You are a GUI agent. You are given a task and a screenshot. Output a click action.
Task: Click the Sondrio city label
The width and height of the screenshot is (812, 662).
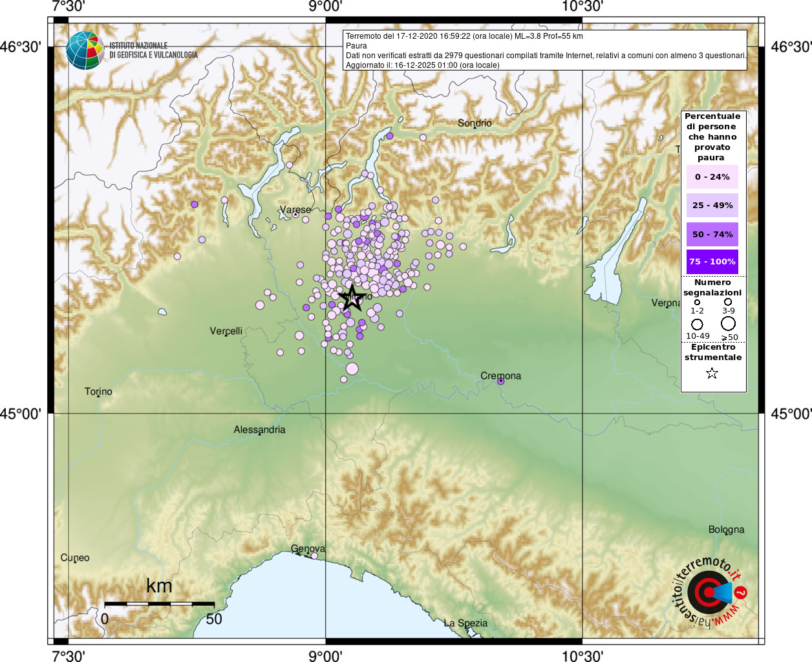(475, 123)
